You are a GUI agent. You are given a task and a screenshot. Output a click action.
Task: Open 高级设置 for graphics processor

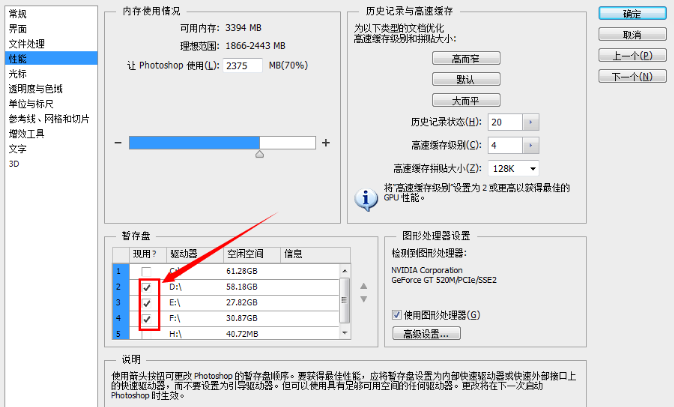pos(426,333)
